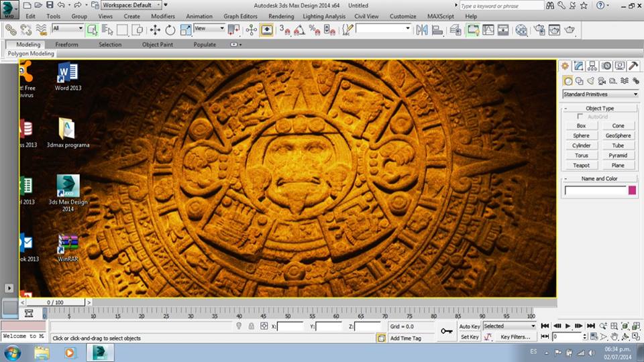Click the Box primitive button
The height and width of the screenshot is (362, 644).
pyautogui.click(x=581, y=125)
